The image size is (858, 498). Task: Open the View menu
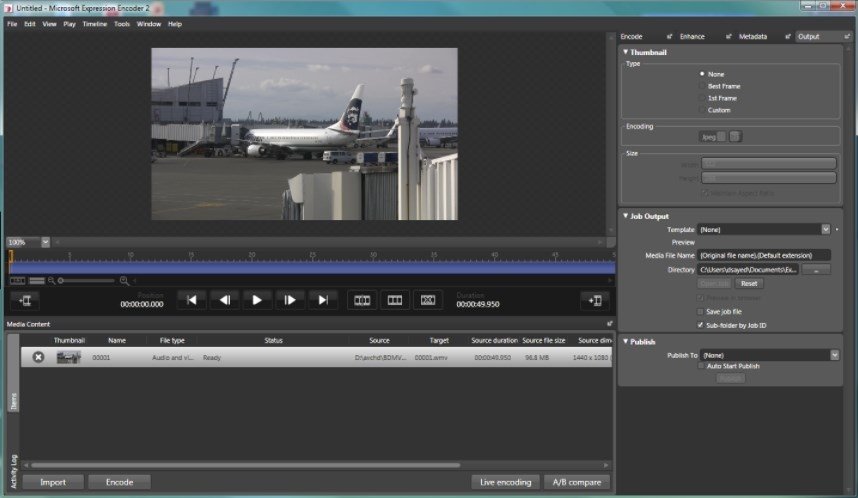click(x=49, y=24)
